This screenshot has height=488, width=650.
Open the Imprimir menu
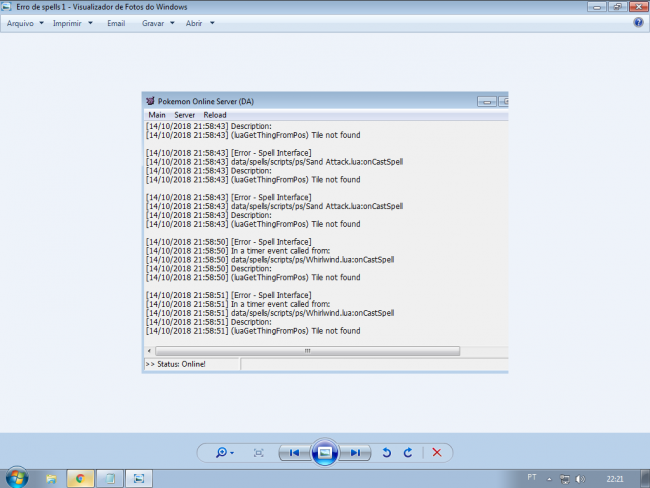tap(67, 23)
